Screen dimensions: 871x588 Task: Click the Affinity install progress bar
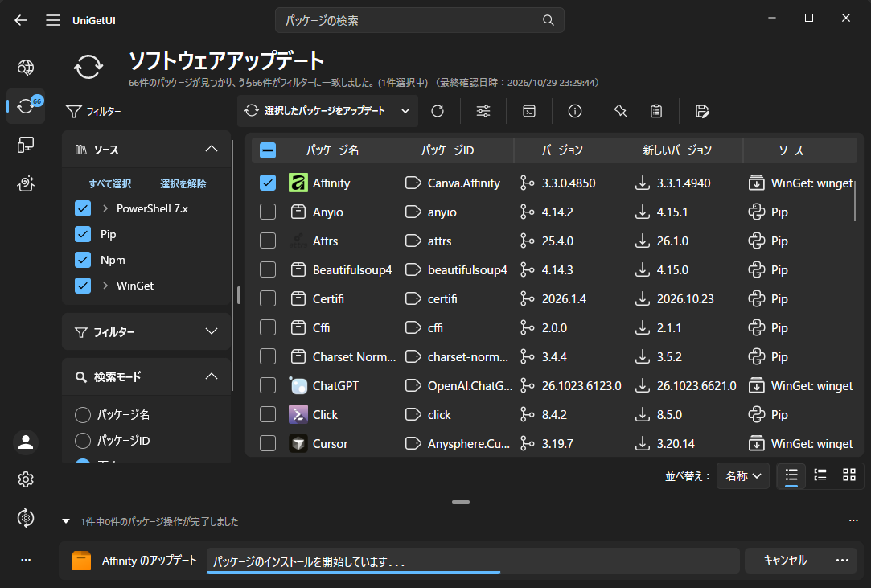(473, 561)
